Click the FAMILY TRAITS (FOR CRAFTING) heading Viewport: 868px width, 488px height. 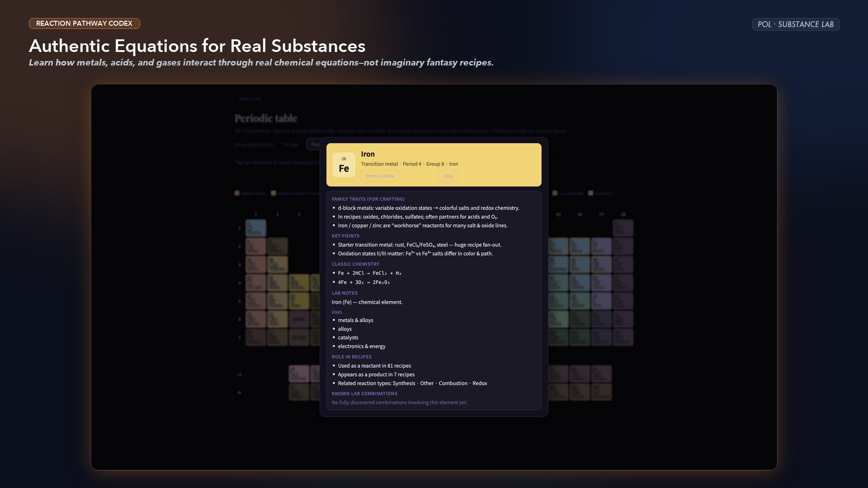point(368,199)
